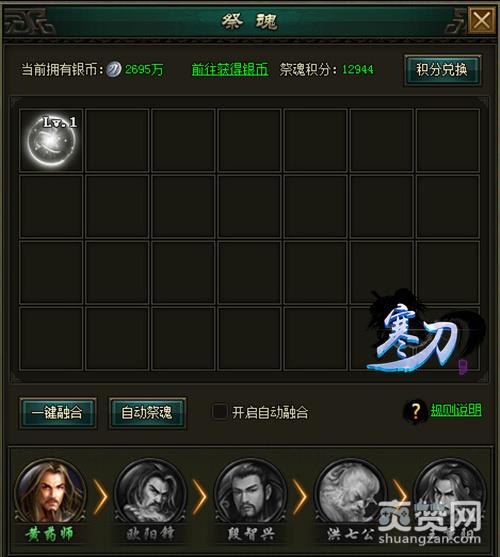Image resolution: width=500 pixels, height=557 pixels.
Task: Open the 积分兑换 points exchange
Action: tap(442, 70)
